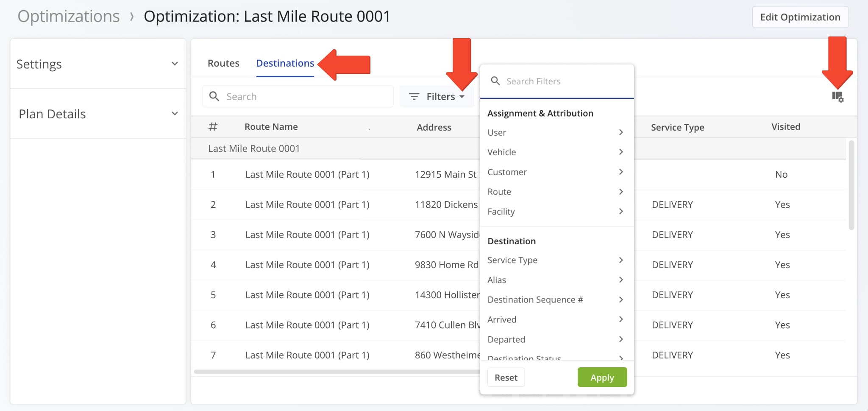Click the Reset filters button
868x411 pixels.
coord(506,377)
